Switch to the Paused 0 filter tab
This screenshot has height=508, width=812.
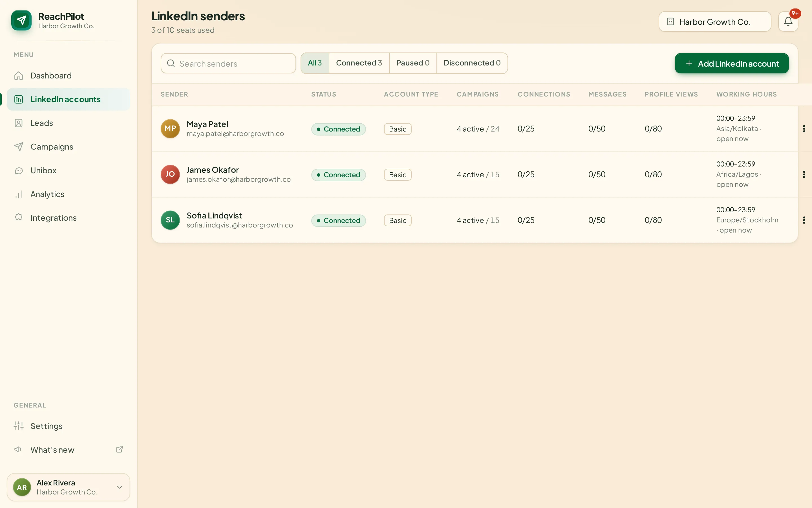(413, 63)
